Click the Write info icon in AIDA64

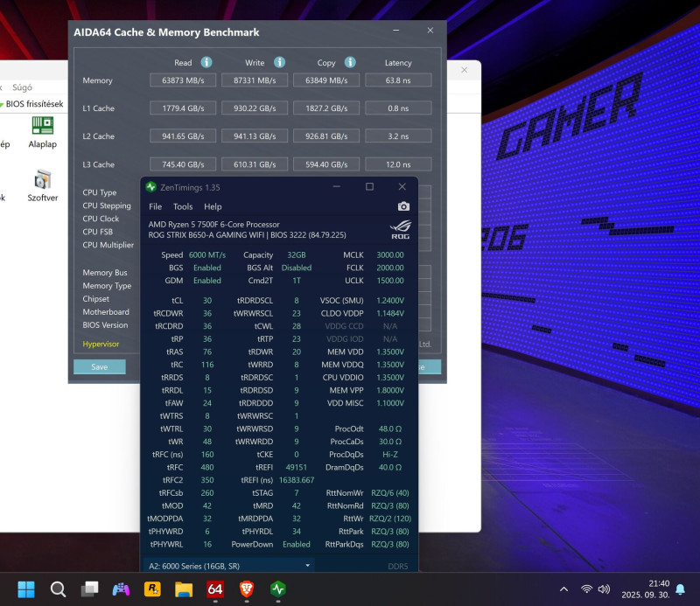pos(279,62)
